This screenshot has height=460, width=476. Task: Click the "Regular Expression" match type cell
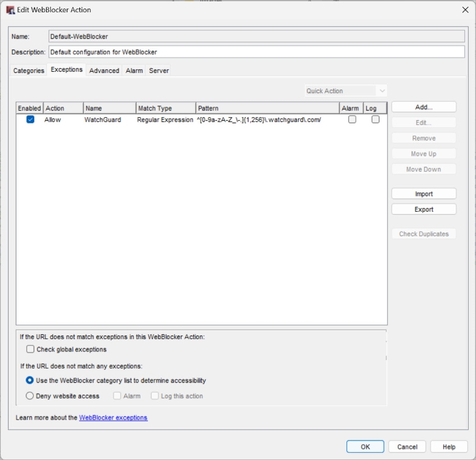tap(165, 120)
